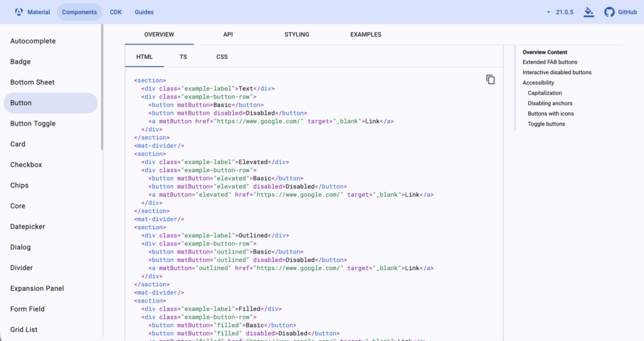Open Expansion Panel component page
This screenshot has height=341, width=644.
pyautogui.click(x=37, y=288)
